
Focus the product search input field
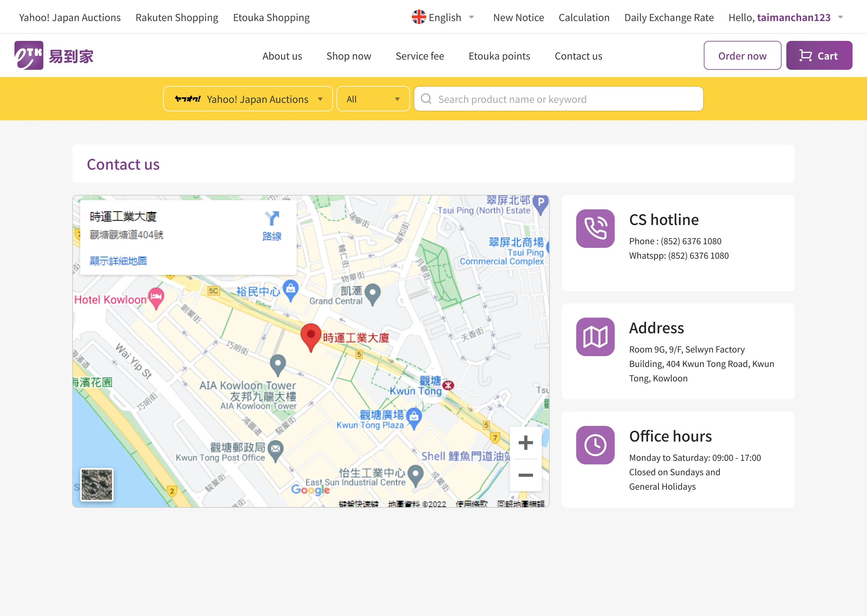pyautogui.click(x=566, y=99)
